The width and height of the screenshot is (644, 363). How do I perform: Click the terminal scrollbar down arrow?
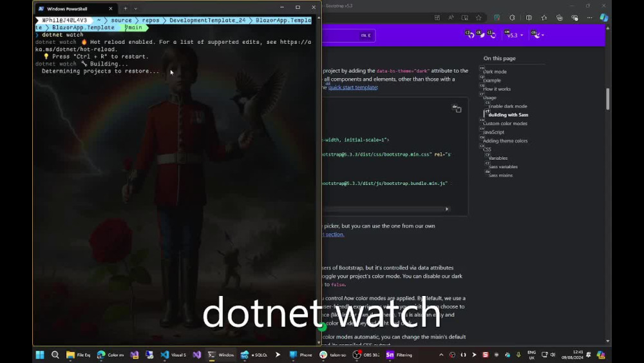point(319,342)
